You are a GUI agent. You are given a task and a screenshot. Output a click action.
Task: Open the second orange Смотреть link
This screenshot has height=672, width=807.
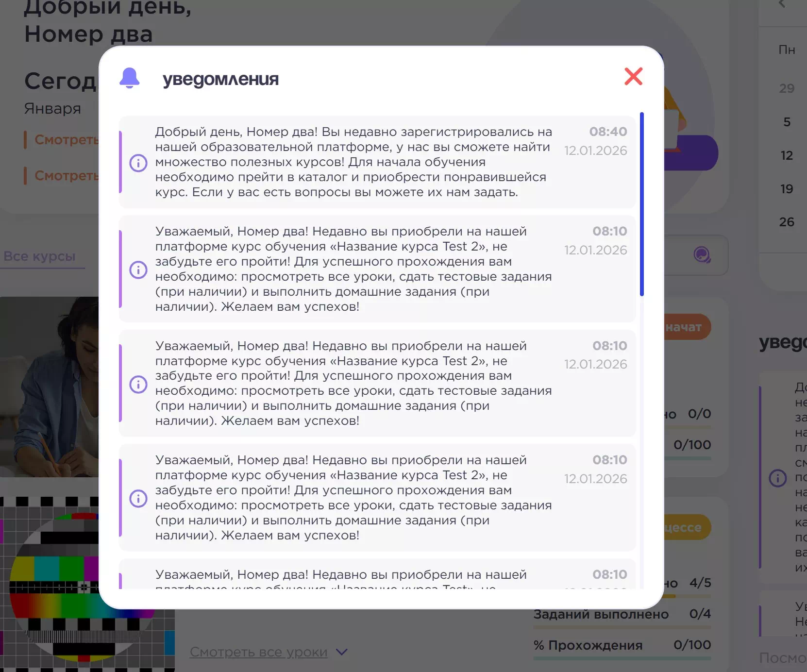click(66, 175)
